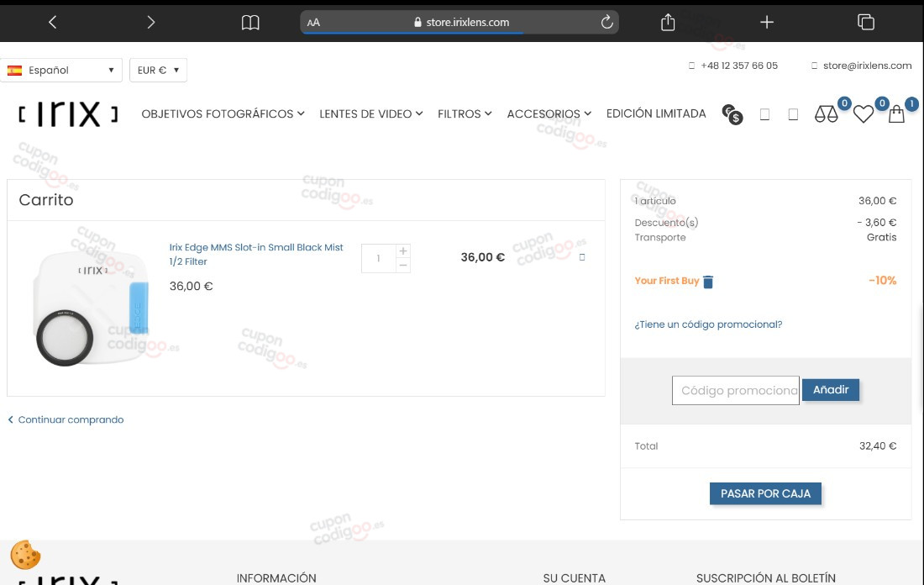Go back with the browser back arrow
The image size is (924, 585).
(x=52, y=23)
